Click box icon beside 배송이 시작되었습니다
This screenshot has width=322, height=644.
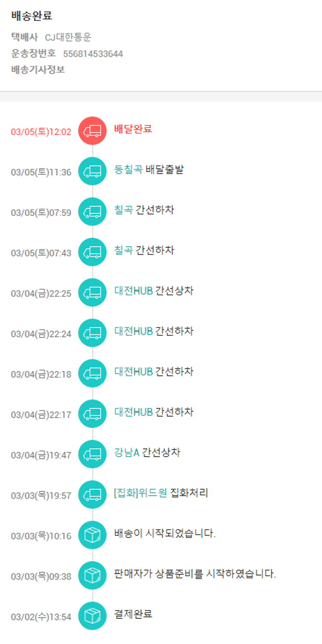click(92, 535)
